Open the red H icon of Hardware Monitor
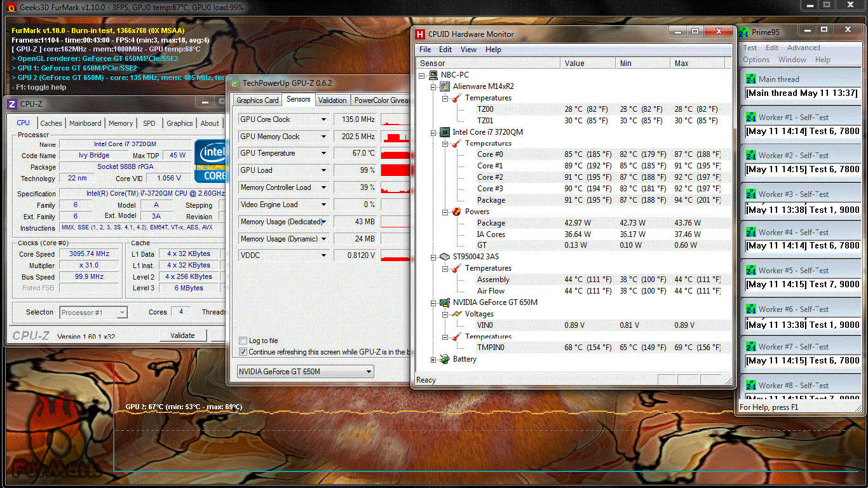The image size is (868, 488). coord(420,34)
